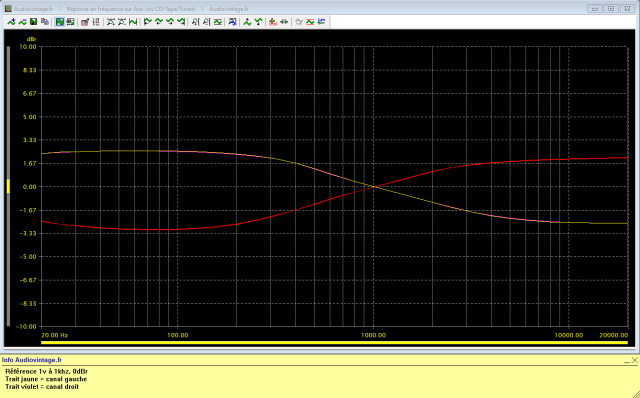The height and width of the screenshot is (398, 640).
Task: Click the red and yellow marker icon
Action: point(273,22)
